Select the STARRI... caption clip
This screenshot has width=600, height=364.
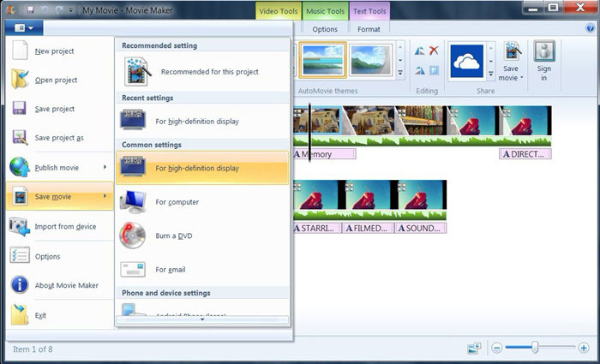(317, 229)
